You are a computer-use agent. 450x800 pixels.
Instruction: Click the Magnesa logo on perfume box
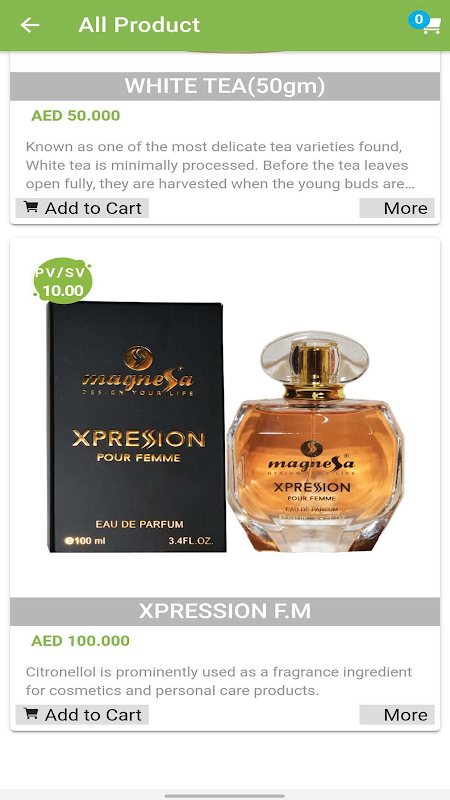(x=138, y=370)
